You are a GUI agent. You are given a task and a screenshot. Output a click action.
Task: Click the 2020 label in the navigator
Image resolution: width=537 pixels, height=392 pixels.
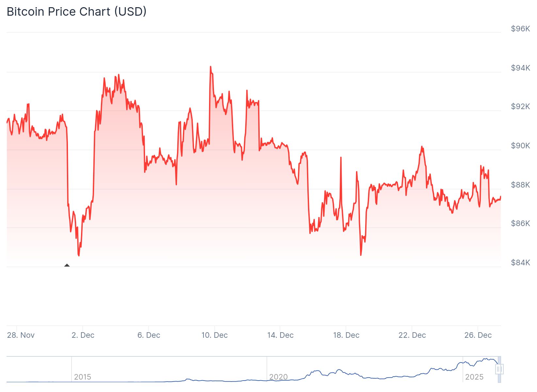click(x=278, y=377)
